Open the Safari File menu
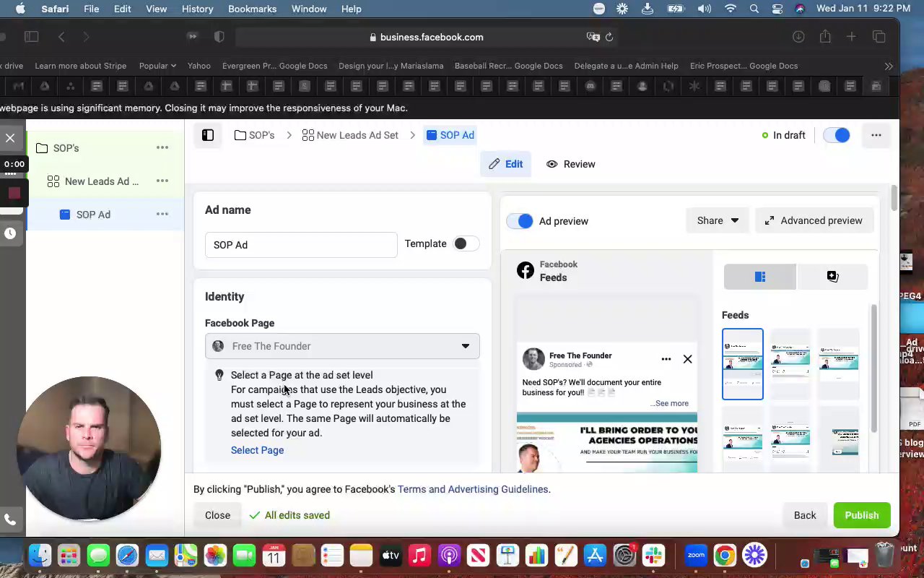924x578 pixels. pyautogui.click(x=91, y=9)
